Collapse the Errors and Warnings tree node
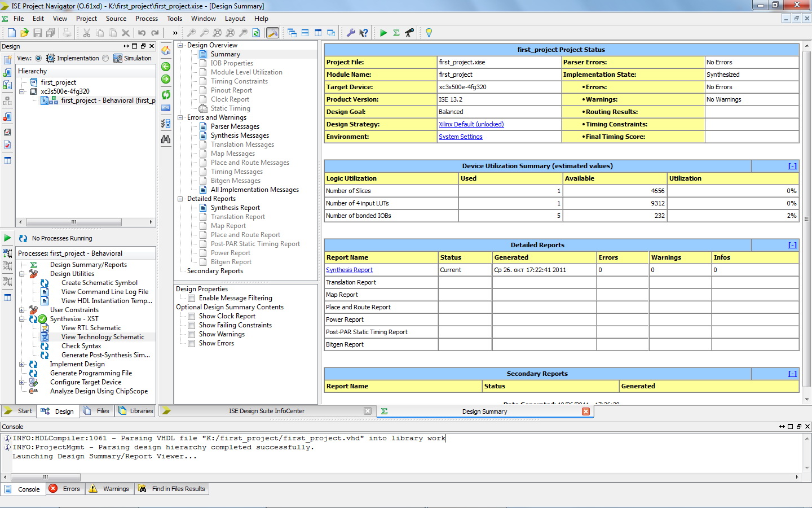812x508 pixels. coord(180,117)
